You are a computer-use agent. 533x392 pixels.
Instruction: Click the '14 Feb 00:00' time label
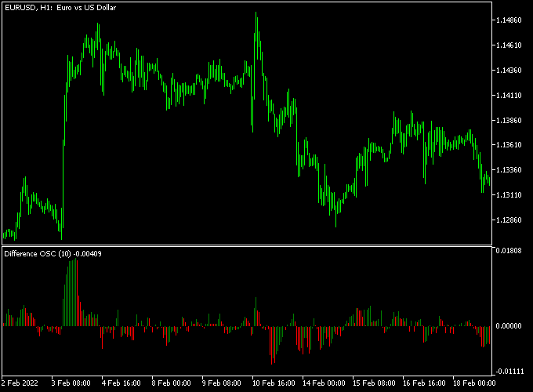coord(324,383)
